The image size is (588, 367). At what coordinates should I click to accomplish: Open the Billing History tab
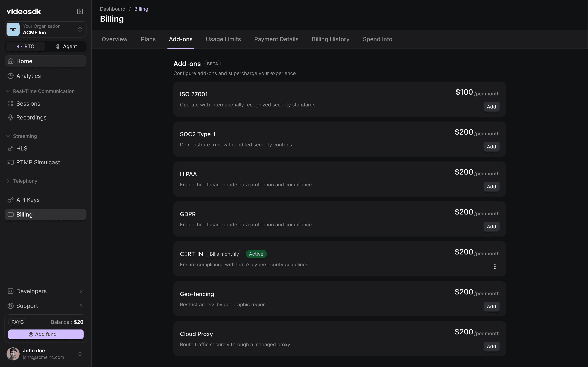coord(331,39)
